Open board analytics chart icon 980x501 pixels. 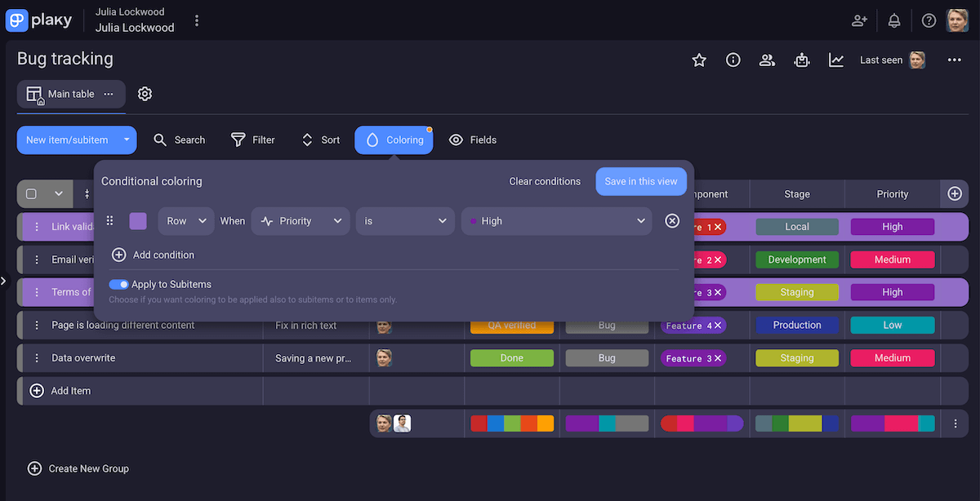[x=835, y=60]
